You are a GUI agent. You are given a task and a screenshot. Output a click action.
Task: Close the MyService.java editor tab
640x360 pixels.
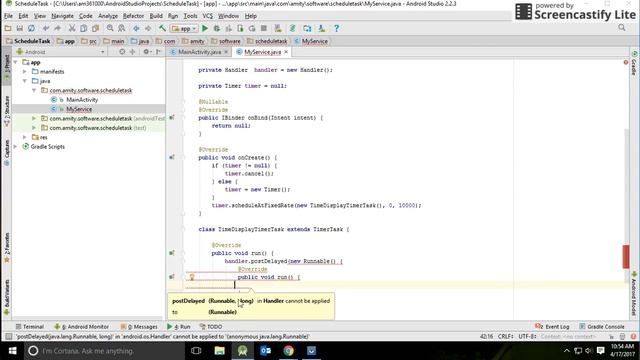(286, 52)
